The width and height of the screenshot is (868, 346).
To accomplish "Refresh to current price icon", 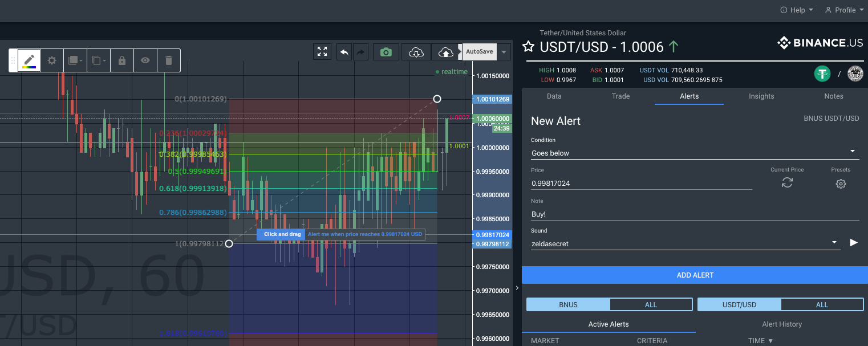I will [787, 182].
